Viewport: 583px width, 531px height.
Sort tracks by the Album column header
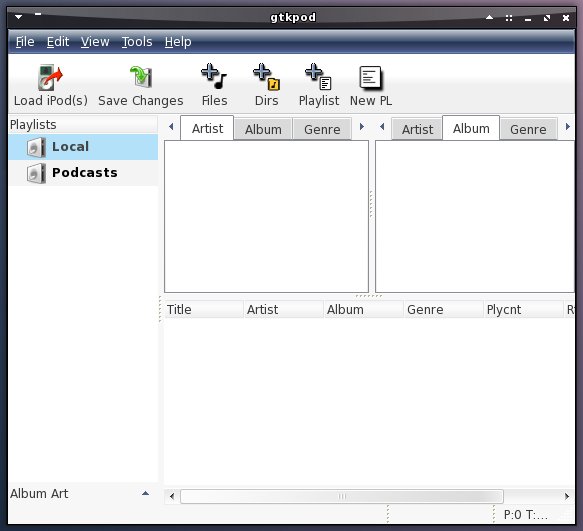(364, 309)
